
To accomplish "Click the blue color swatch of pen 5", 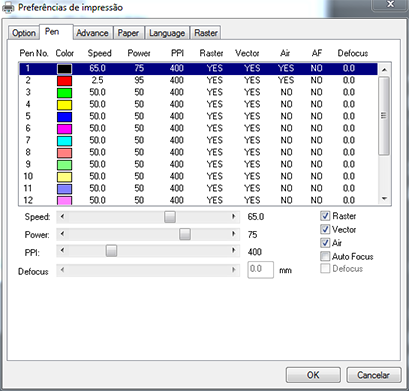I will coord(64,117).
